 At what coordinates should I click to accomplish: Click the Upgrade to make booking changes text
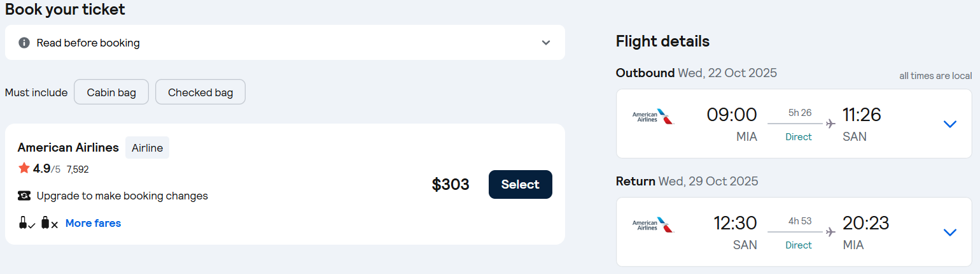[x=122, y=196]
